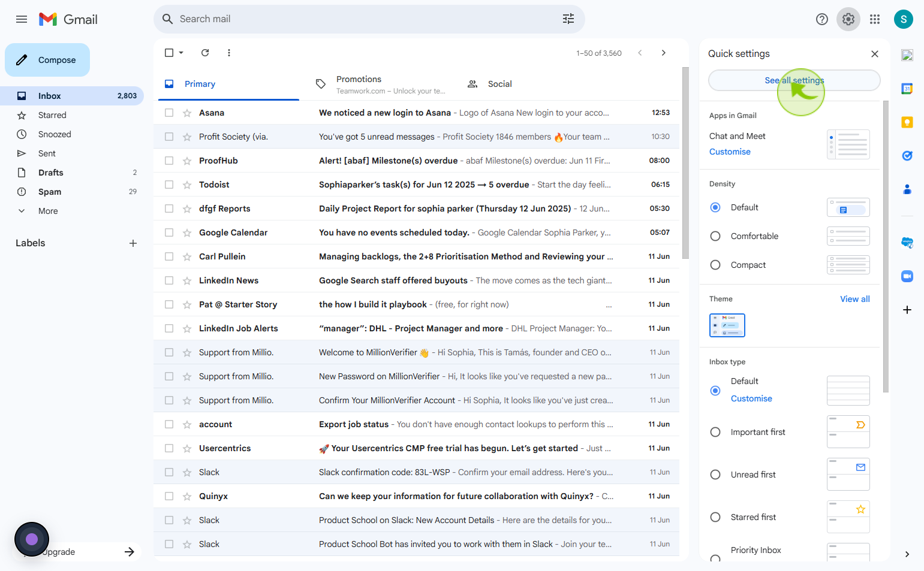Hide the side panel chevron

tap(907, 554)
